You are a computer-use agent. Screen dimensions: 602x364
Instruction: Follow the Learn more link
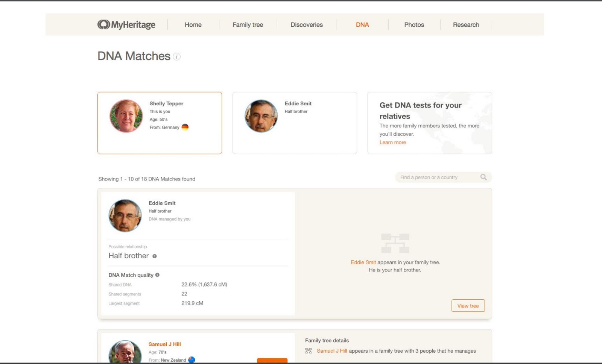393,143
